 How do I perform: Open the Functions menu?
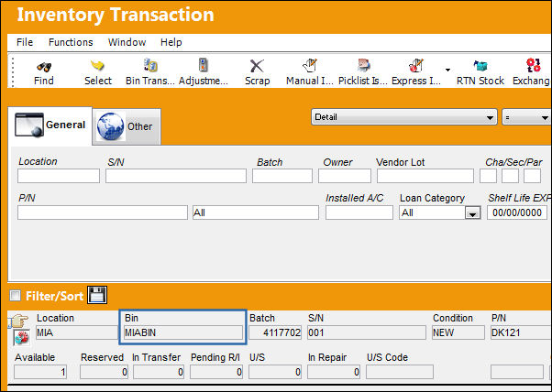coord(71,42)
